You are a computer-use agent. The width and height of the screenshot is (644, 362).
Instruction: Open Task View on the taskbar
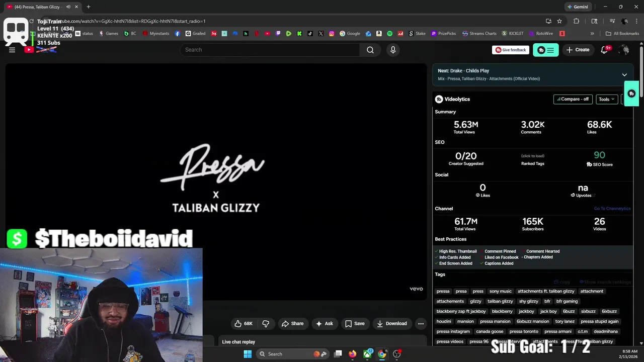pyautogui.click(x=338, y=354)
